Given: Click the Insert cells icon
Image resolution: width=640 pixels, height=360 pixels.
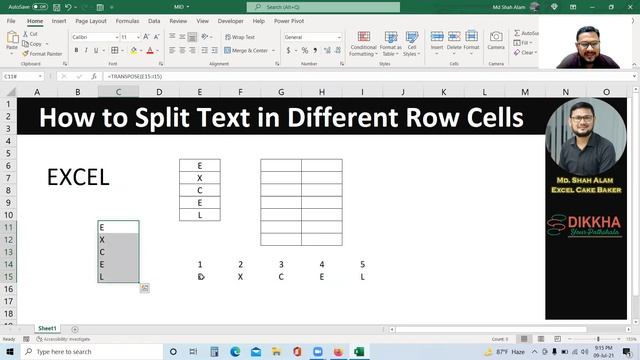Looking at the screenshot, I should point(437,37).
